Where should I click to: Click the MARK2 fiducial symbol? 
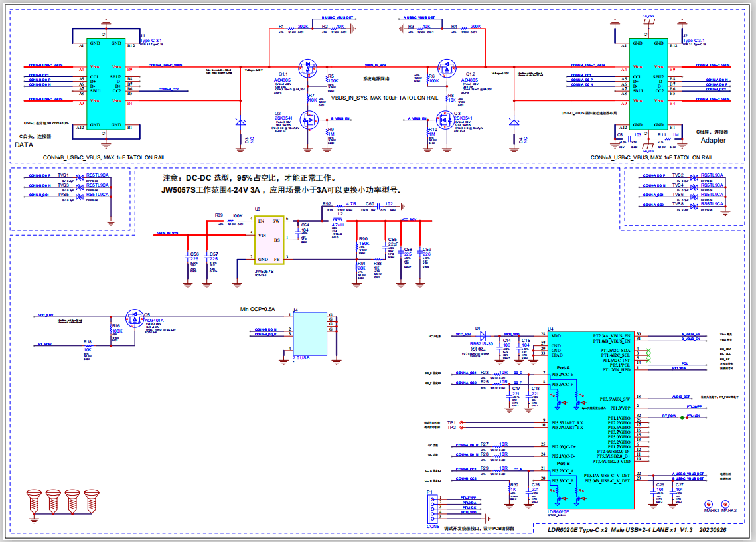click(725, 504)
